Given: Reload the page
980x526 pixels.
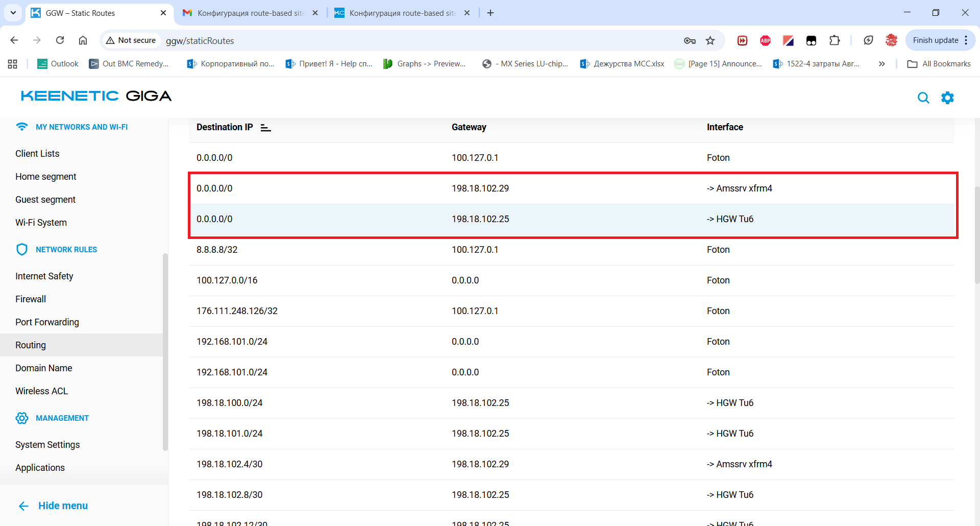Looking at the screenshot, I should coord(60,40).
